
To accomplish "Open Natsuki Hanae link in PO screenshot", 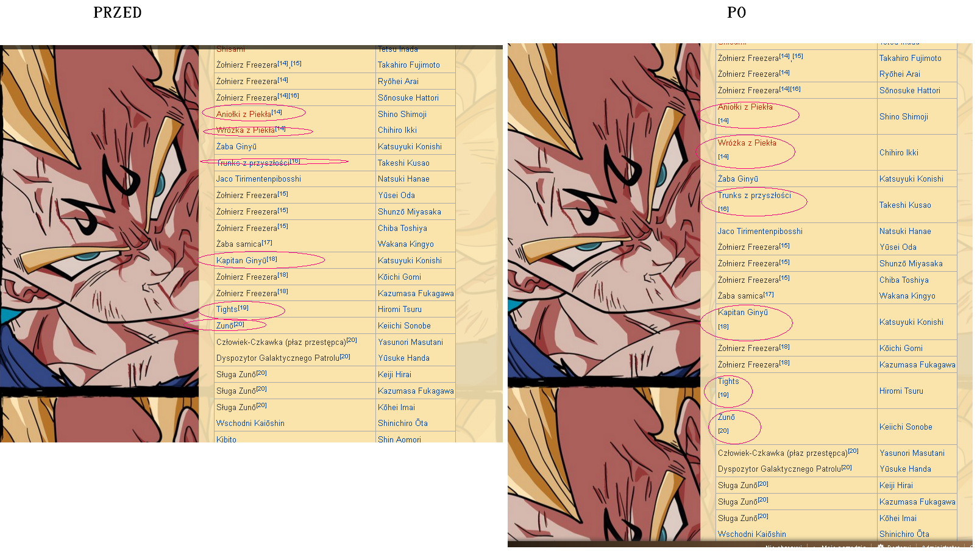I will [x=905, y=232].
